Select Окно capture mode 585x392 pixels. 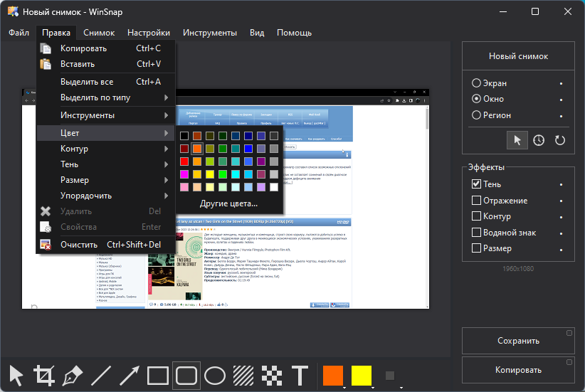(x=487, y=99)
